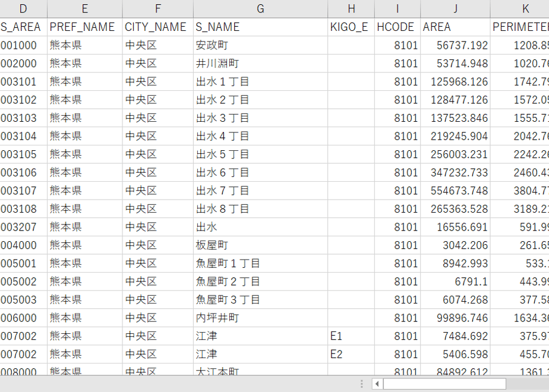Click cell containing 内坪井町

[260, 318]
